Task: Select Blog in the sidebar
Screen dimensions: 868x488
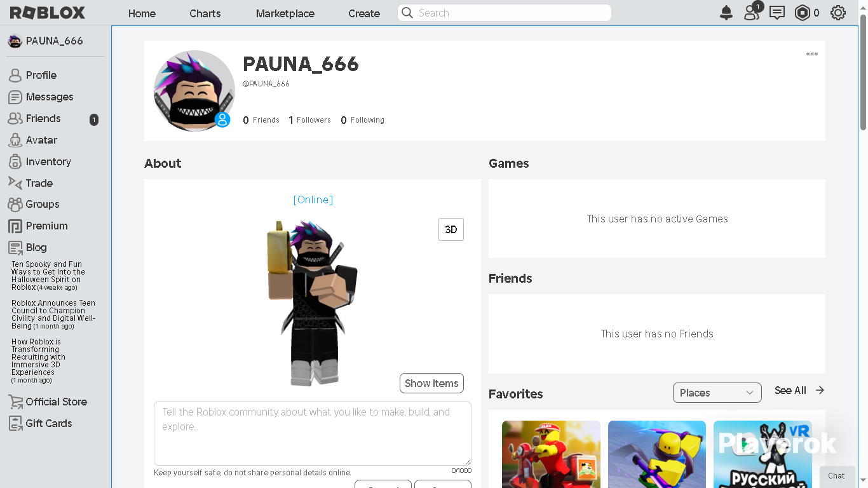Action: coord(36,247)
